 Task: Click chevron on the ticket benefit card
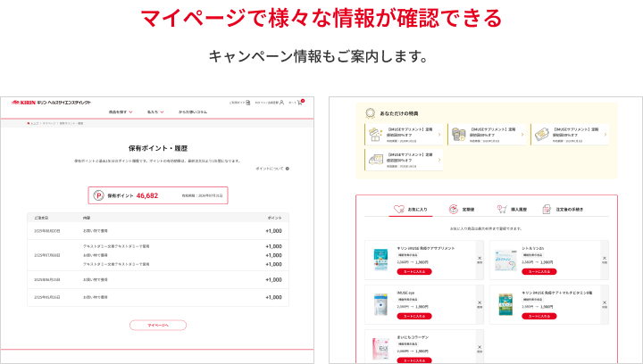(605, 135)
